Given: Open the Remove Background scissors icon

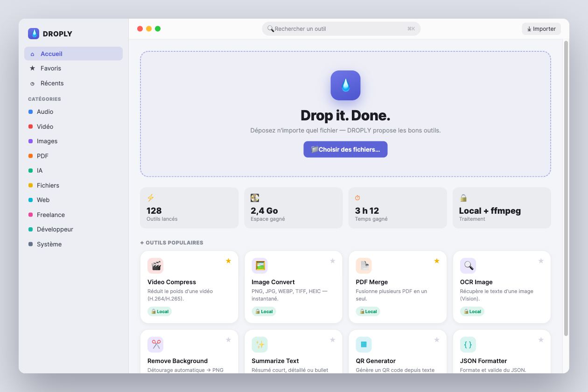Looking at the screenshot, I should [x=155, y=345].
